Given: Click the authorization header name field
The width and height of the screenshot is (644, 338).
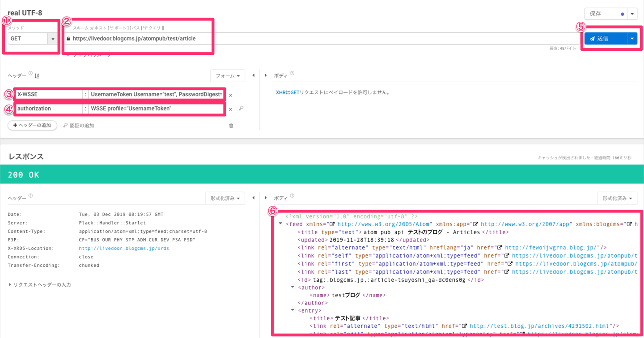Looking at the screenshot, I should pos(48,109).
